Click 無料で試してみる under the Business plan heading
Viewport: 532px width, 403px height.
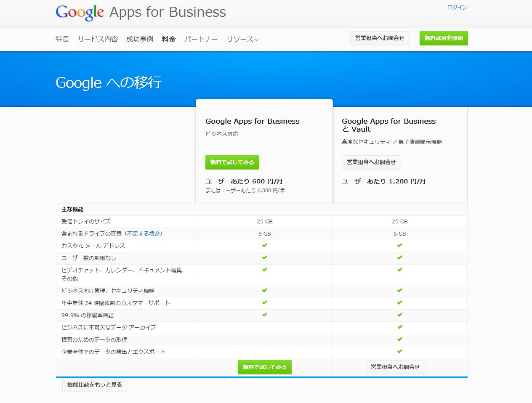[232, 162]
